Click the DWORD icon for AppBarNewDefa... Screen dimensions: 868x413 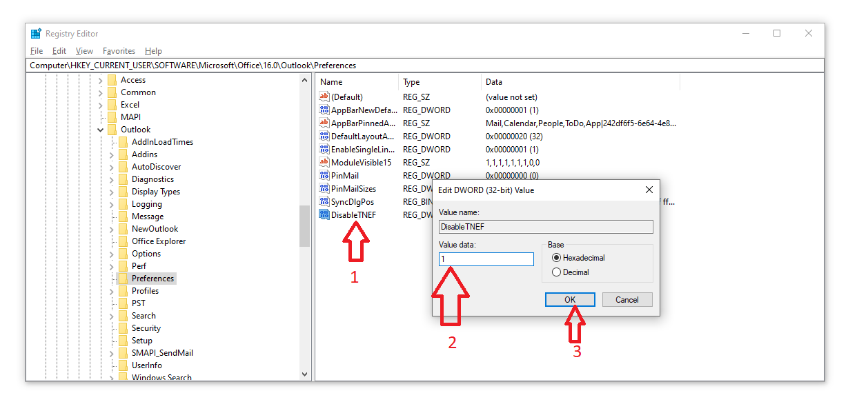[x=324, y=110]
